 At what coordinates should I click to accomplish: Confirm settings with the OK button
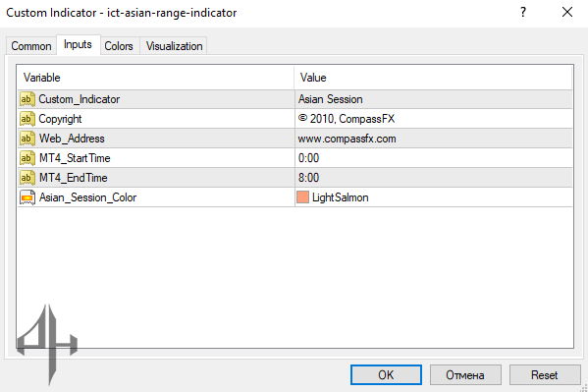[386, 374]
